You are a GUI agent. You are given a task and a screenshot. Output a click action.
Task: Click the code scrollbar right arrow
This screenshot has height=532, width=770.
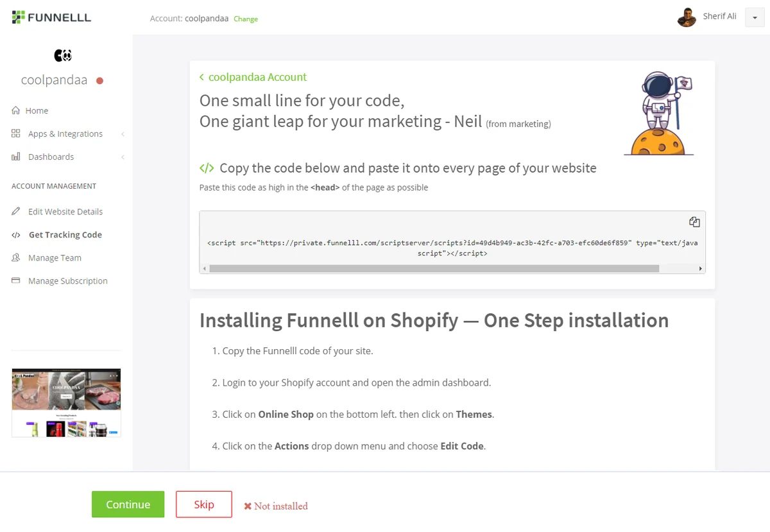point(700,268)
